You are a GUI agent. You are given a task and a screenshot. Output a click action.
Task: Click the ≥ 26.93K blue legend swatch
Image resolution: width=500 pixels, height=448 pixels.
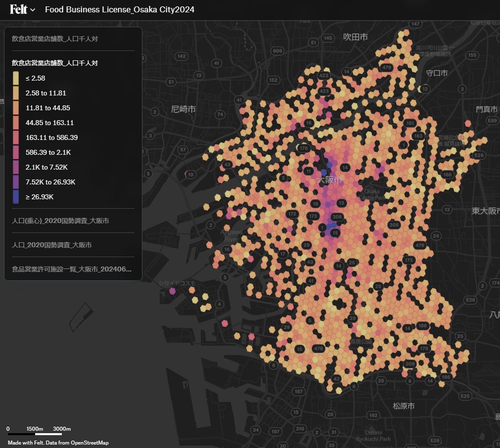[16, 197]
